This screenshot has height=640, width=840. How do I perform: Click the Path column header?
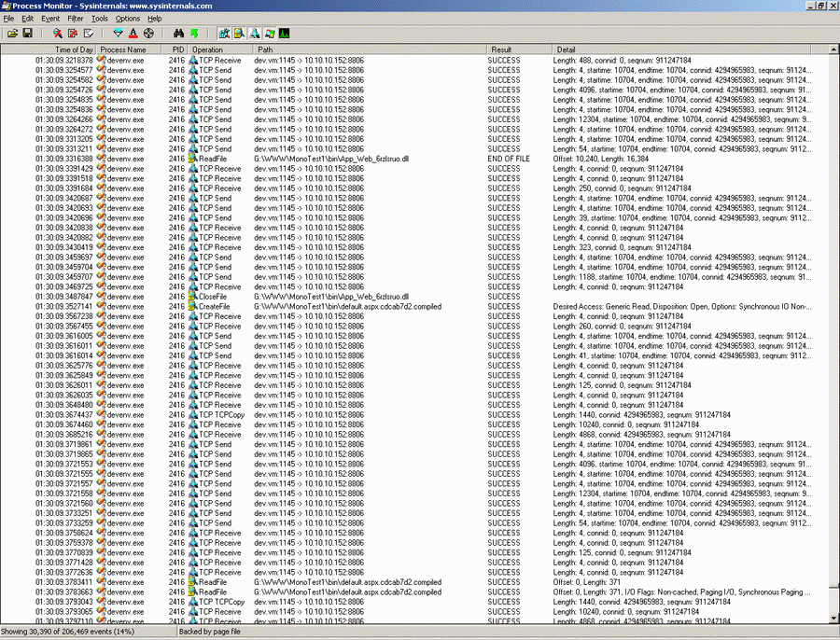click(x=370, y=49)
